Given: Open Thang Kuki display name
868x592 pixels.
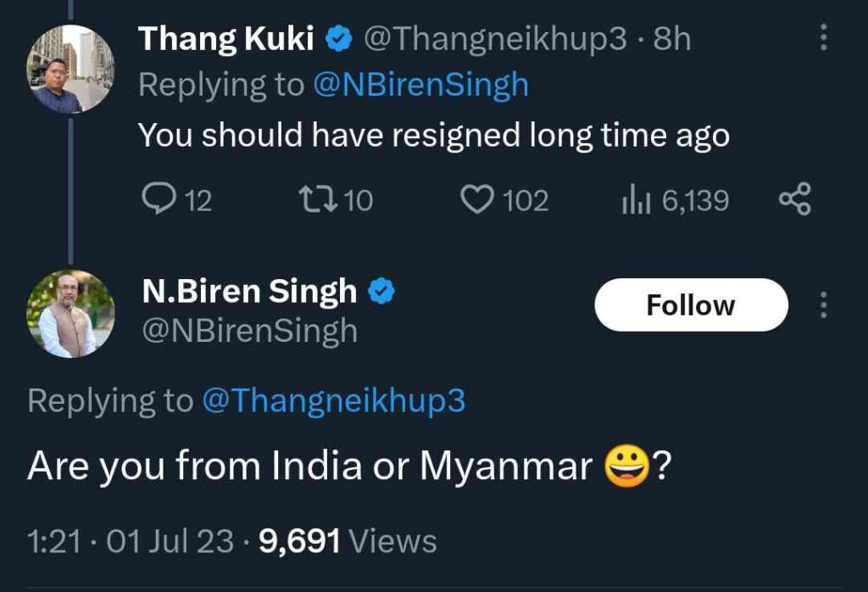Looking at the screenshot, I should 225,39.
